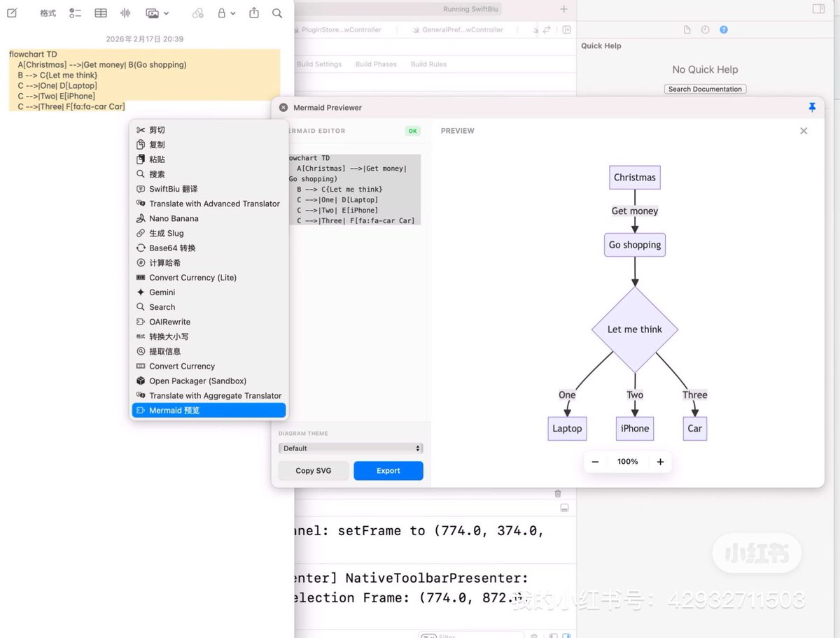Expand the media insert dropdown arrow
This screenshot has height=638, width=840.
tap(166, 13)
